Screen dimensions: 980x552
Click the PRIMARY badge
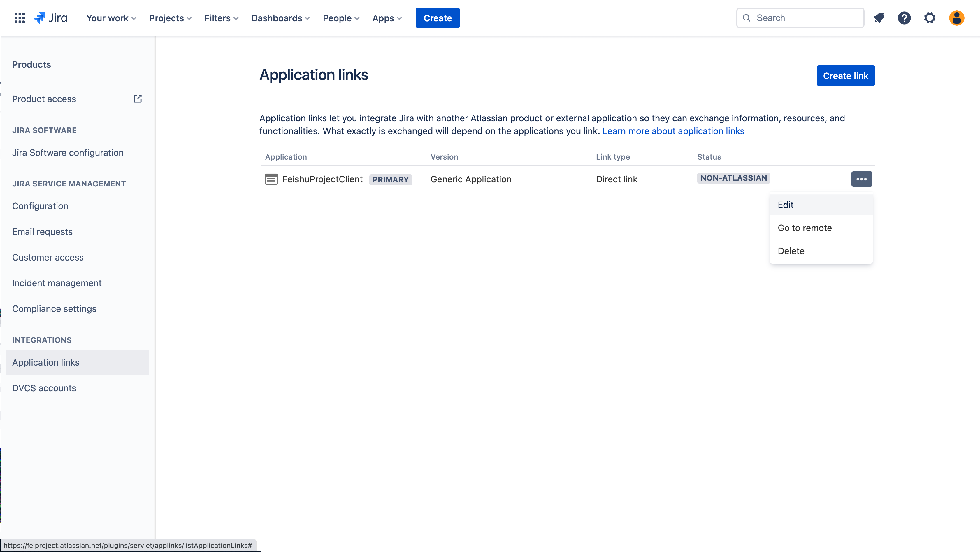pos(390,180)
